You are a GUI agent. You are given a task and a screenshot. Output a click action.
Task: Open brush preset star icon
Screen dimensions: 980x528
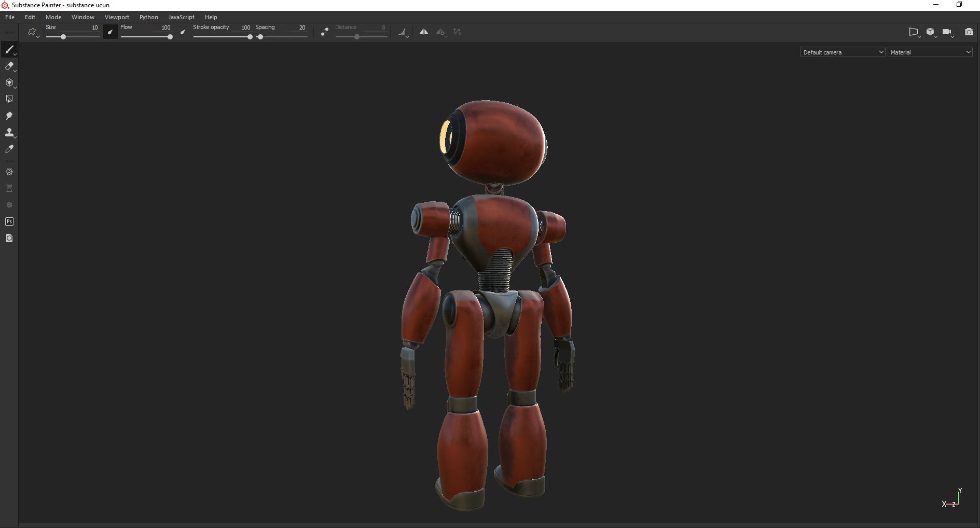pos(32,32)
